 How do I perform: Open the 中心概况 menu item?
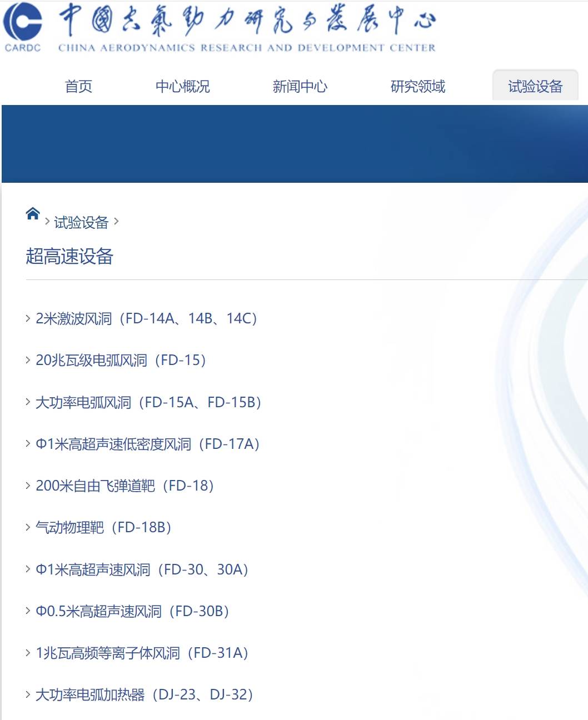tap(183, 87)
